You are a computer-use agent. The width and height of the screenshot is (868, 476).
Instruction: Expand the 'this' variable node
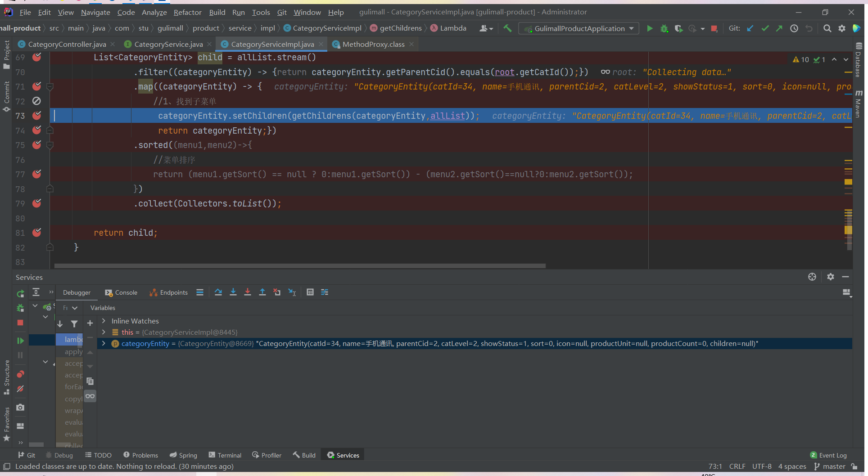[x=104, y=332]
